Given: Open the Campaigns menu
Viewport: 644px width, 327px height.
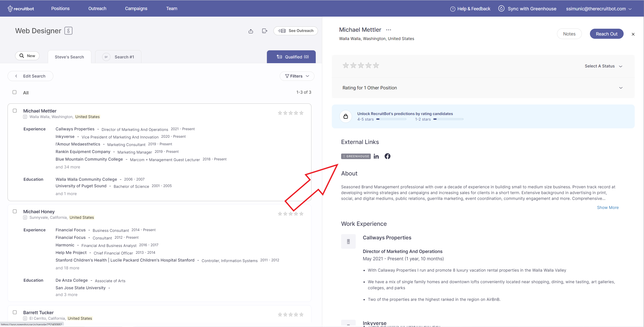Looking at the screenshot, I should [136, 9].
